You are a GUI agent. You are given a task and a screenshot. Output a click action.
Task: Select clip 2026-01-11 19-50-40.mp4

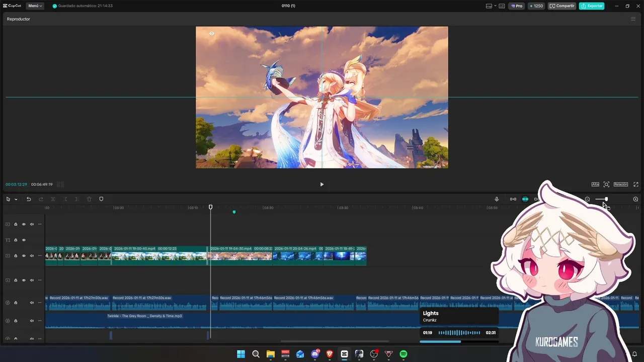[x=159, y=255]
